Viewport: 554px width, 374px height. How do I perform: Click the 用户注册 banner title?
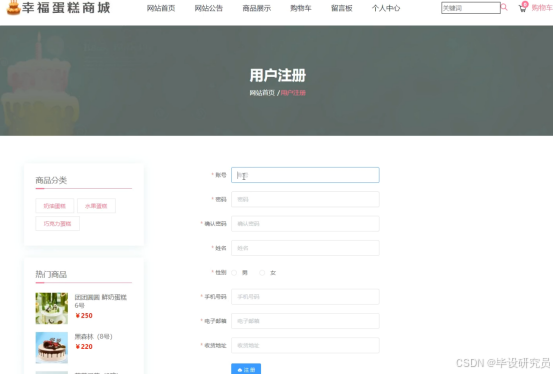[278, 75]
